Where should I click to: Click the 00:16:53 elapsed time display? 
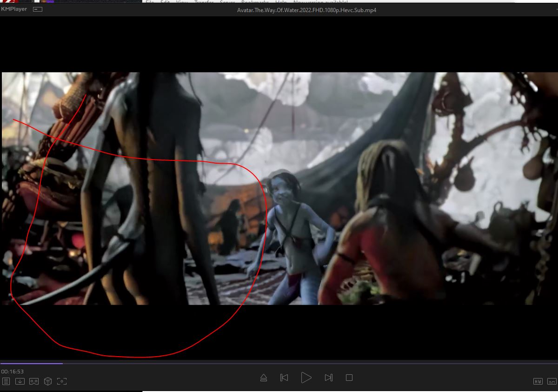pos(13,372)
